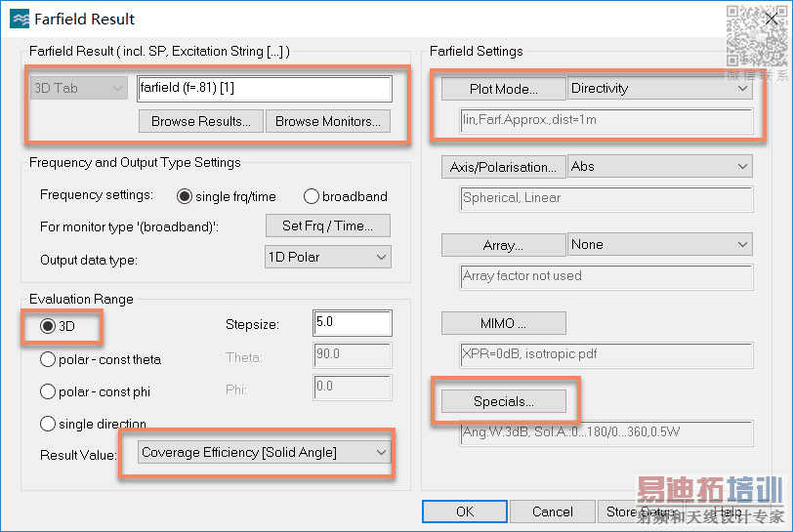
Task: Choose 3D evaluation range
Action: pyautogui.click(x=58, y=326)
